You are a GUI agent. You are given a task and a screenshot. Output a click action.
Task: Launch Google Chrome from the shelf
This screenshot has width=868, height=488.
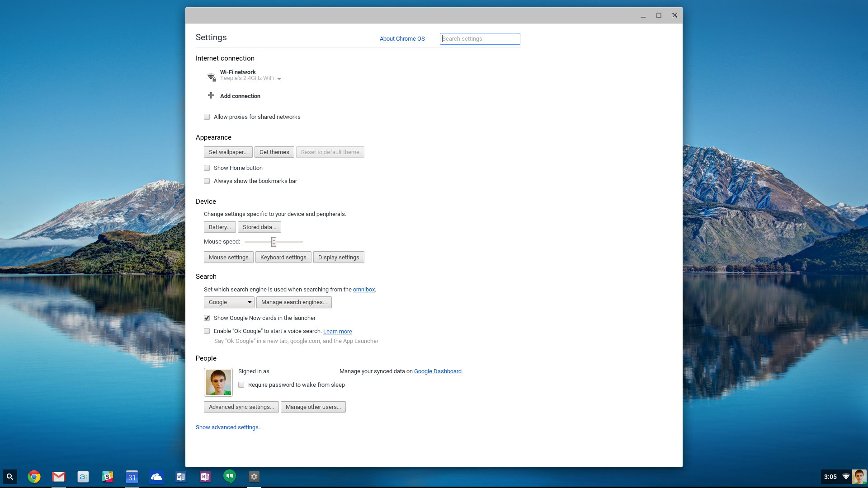pos(34,477)
